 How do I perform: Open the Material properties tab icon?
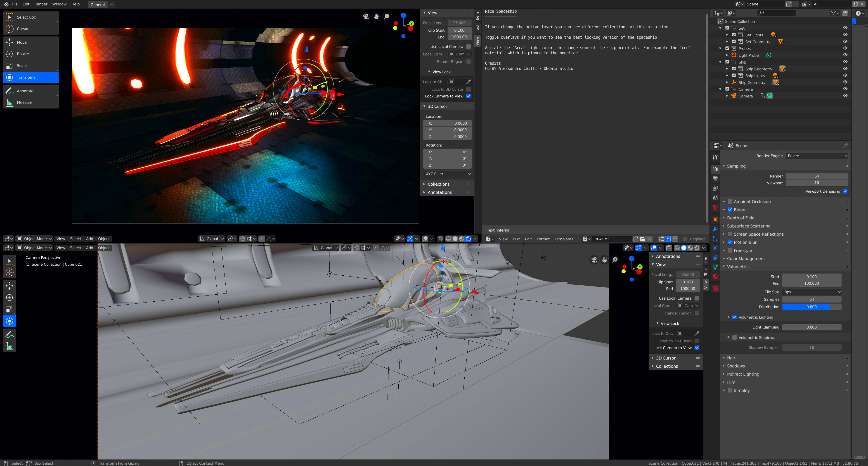point(715,277)
